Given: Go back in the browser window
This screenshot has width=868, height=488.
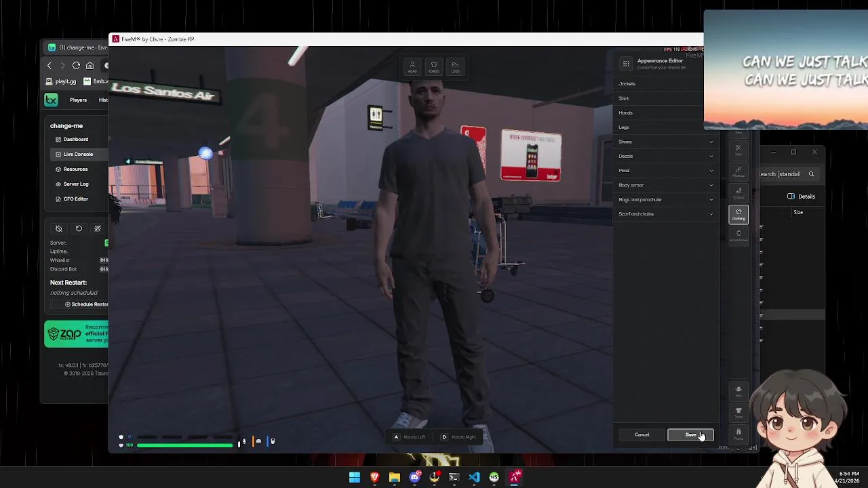Looking at the screenshot, I should (50, 66).
